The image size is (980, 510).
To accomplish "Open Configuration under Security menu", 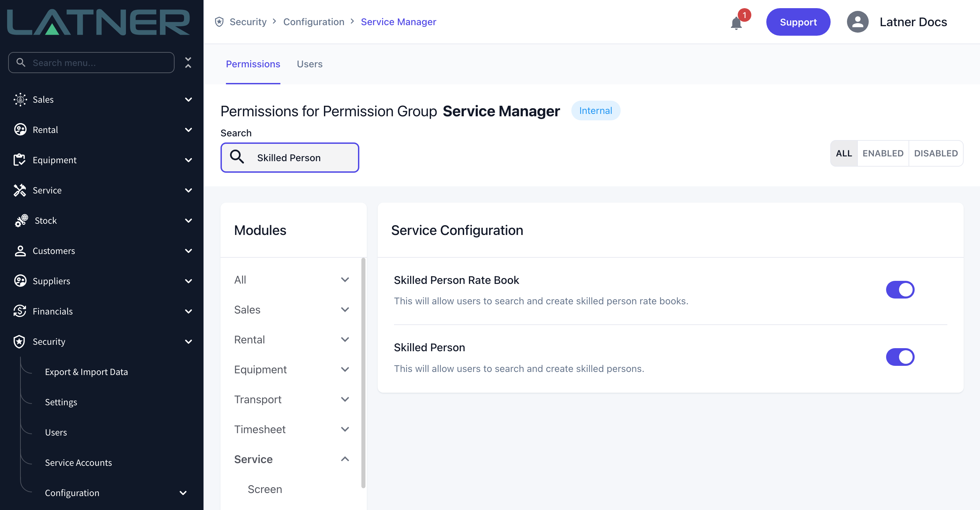I will click(x=72, y=493).
